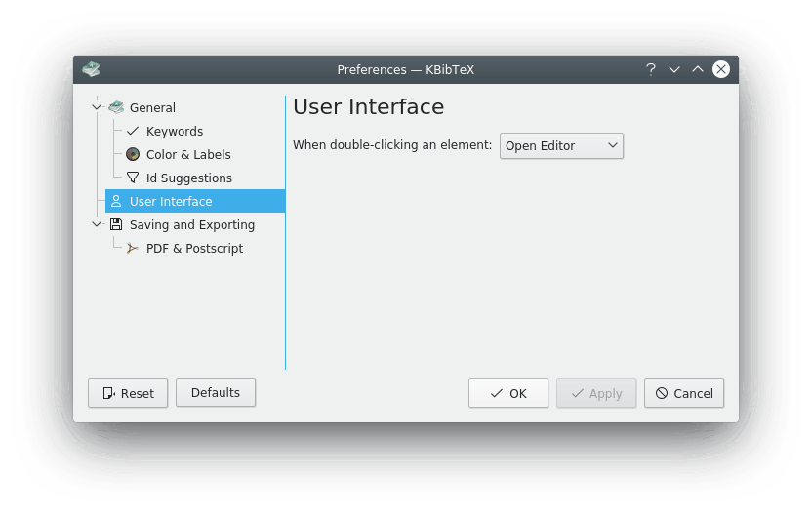Close the Preferences window

tap(721, 69)
